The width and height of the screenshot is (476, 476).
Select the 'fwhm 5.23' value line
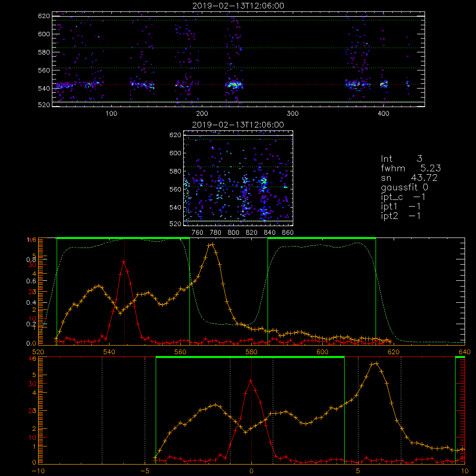click(x=411, y=168)
